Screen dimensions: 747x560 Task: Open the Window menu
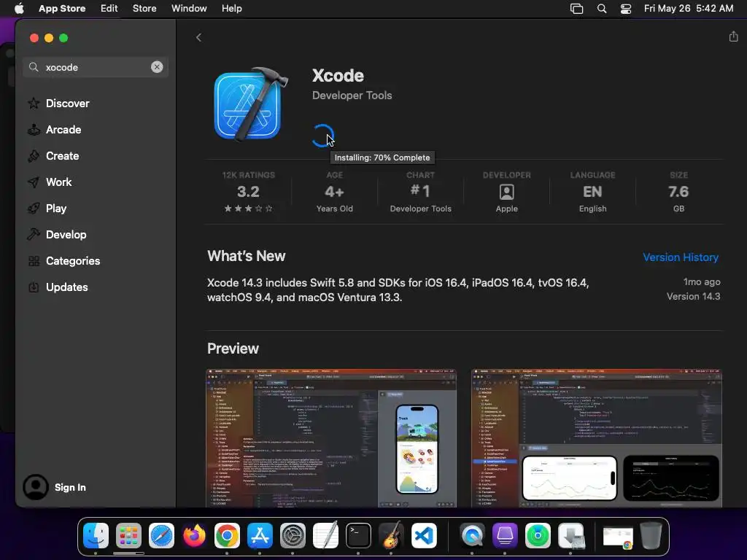(x=189, y=9)
